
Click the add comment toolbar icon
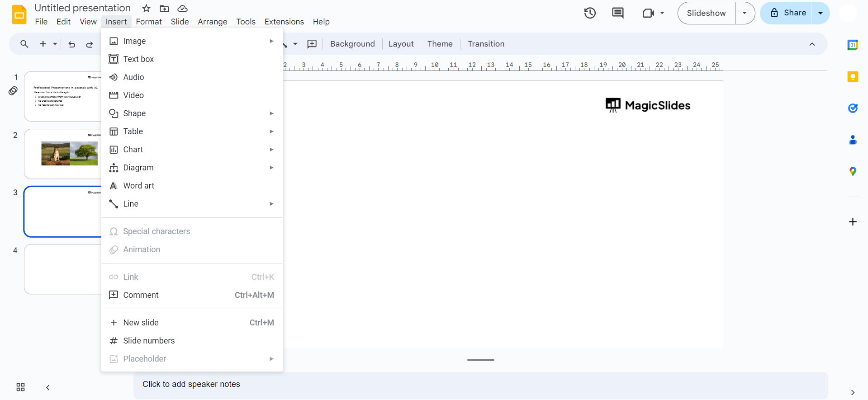[x=312, y=44]
